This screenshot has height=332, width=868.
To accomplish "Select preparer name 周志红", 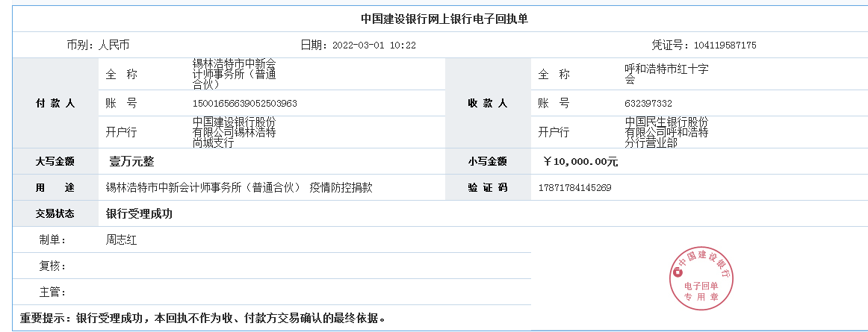I will [121, 240].
